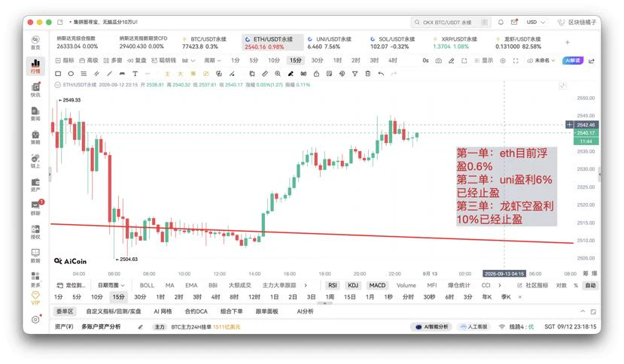624x364 pixels.
Task: Click the 2542.46 crosshair price label
Action: (586, 125)
